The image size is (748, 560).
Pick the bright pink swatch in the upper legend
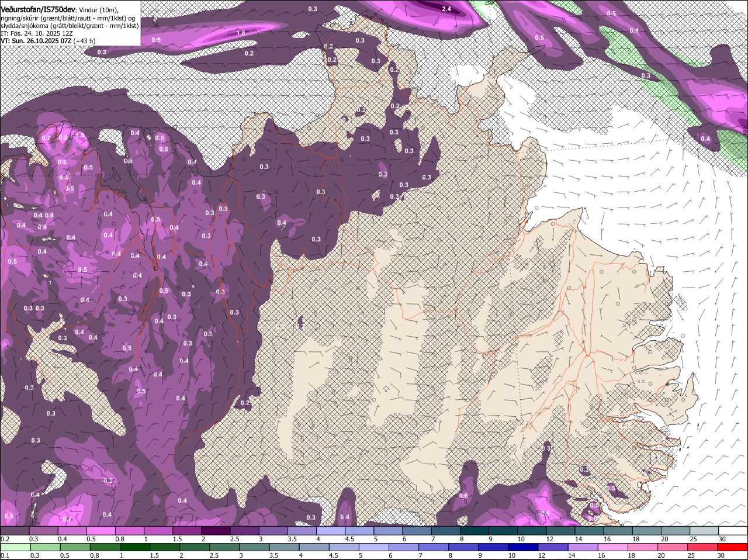point(101,531)
